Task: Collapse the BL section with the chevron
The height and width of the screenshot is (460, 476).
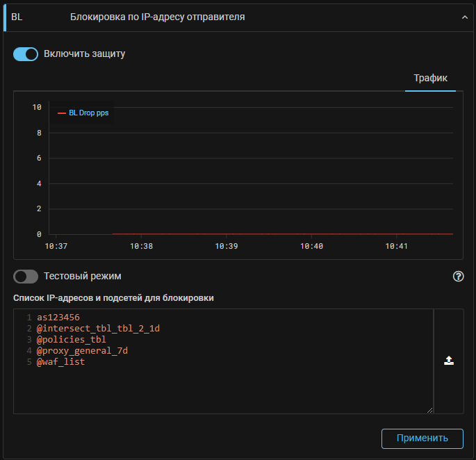Action: 465,17
